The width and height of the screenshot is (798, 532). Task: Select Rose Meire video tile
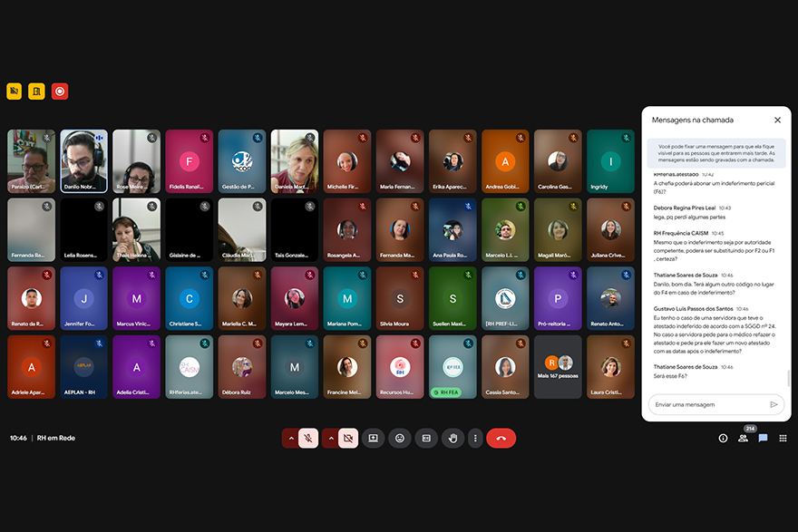point(137,161)
